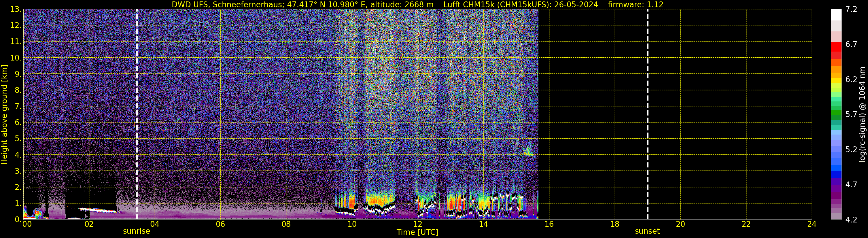The width and height of the screenshot is (868, 238).
Task: Click the time axis tick '20'
Action: pyautogui.click(x=680, y=224)
